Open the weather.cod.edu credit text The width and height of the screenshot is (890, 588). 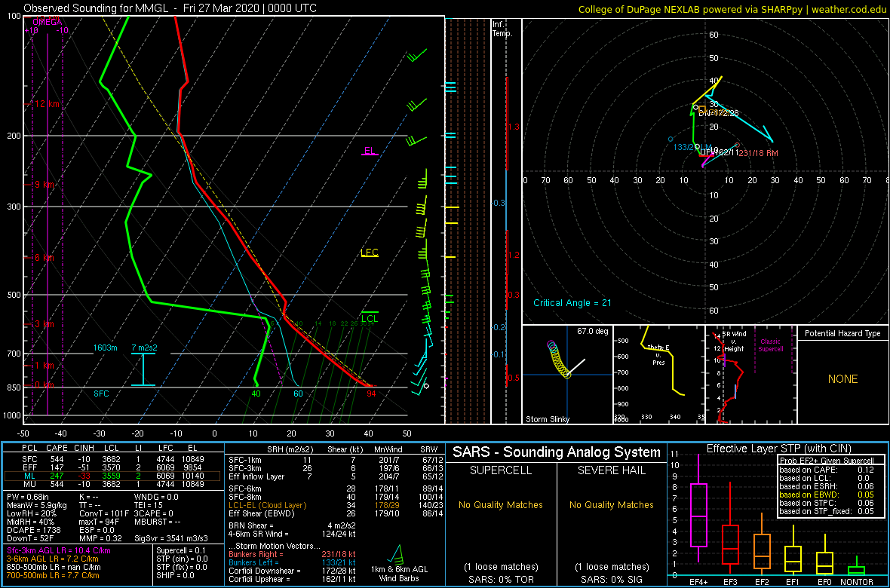pos(732,8)
